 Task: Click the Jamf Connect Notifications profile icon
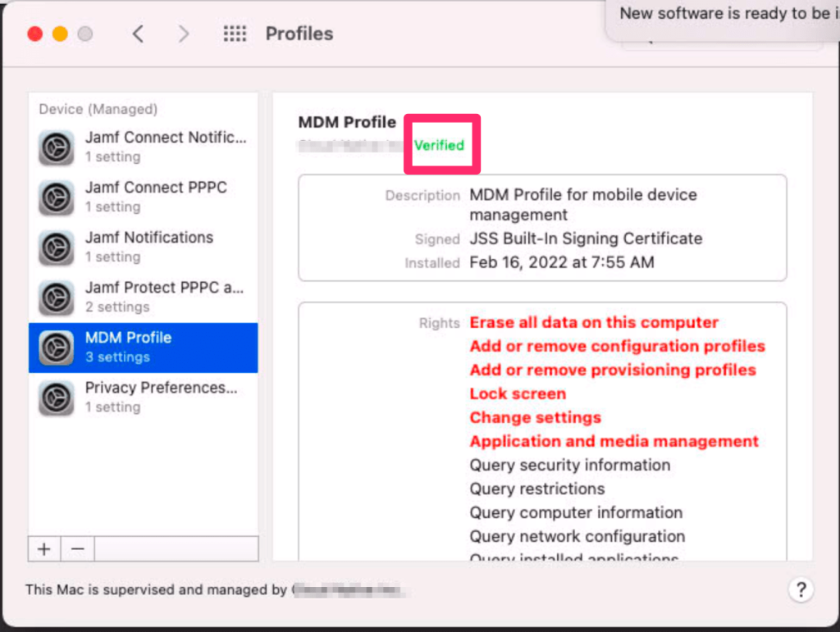[57, 148]
